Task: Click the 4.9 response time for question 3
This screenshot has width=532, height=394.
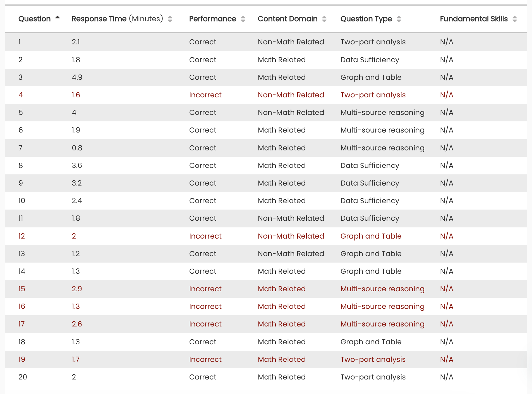Action: pyautogui.click(x=77, y=77)
